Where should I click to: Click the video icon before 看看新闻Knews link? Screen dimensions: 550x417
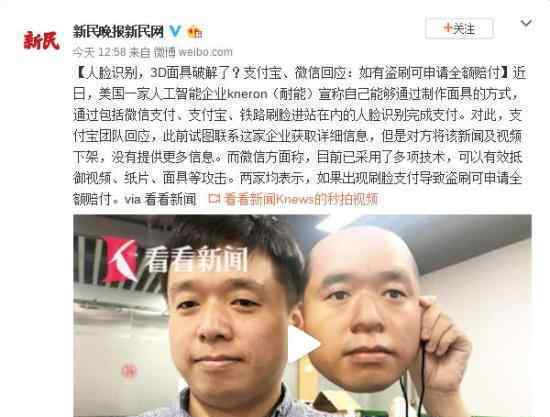214,200
